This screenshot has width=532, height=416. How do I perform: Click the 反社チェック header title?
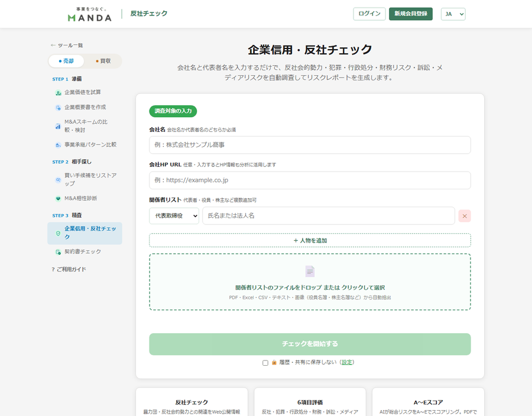point(149,14)
